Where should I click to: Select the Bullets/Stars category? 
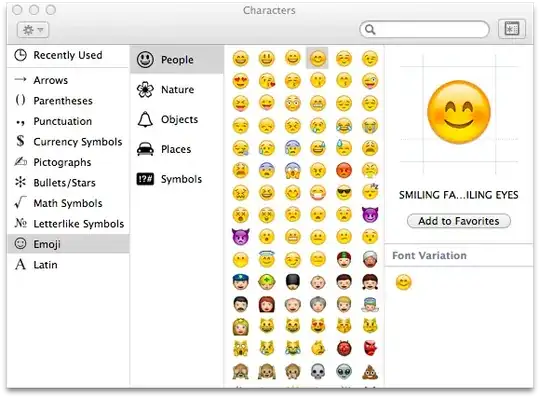click(x=68, y=182)
